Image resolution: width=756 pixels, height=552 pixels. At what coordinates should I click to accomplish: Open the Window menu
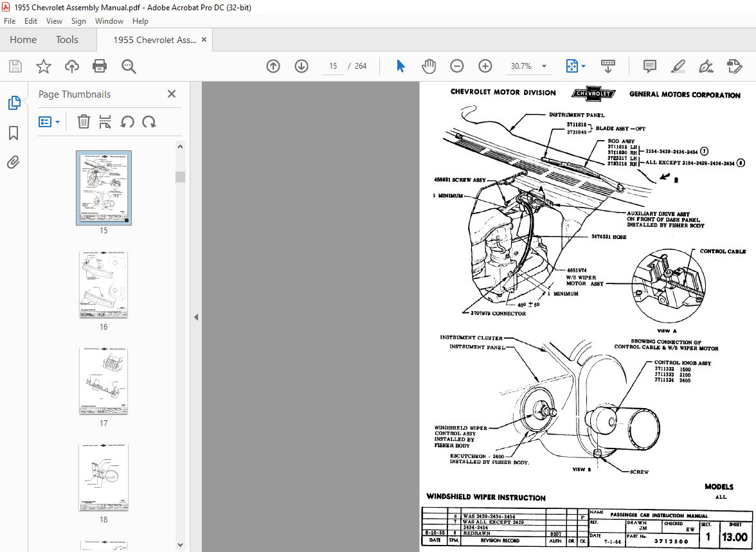coord(109,21)
